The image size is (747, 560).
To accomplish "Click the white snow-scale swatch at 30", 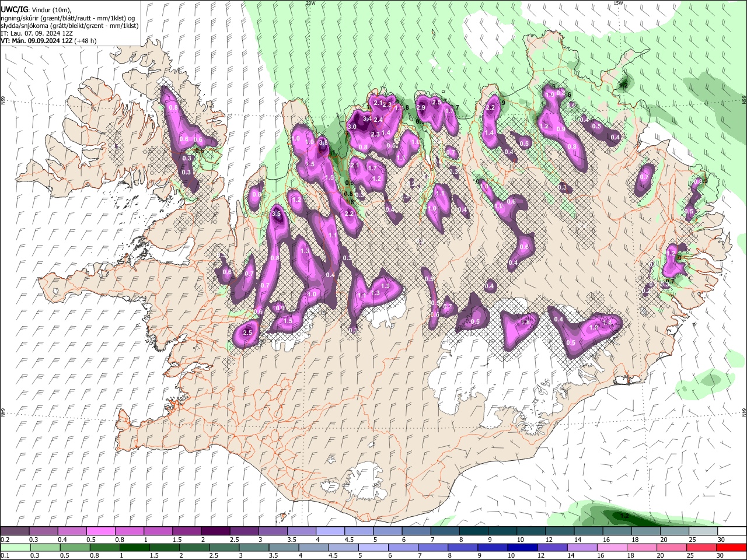I will click(731, 531).
